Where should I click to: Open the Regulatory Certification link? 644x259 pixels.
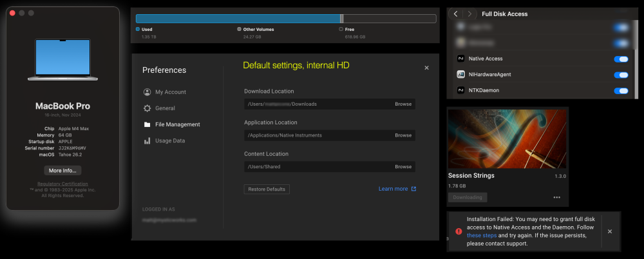pos(62,184)
